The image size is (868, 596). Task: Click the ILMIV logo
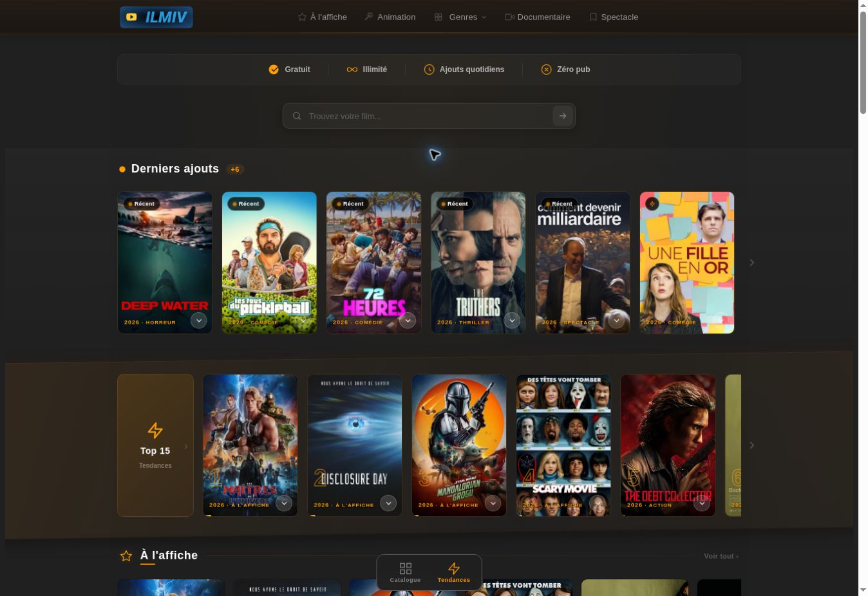point(156,17)
